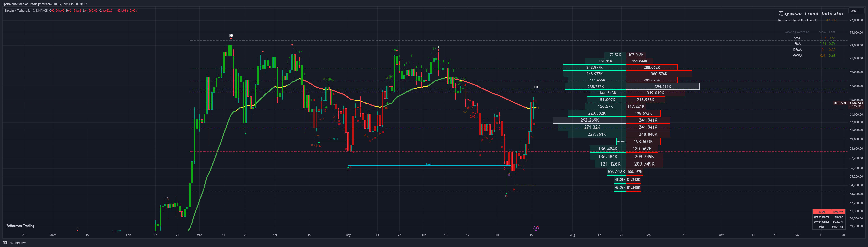Click the 117.221K sell volume bar
Screen dimensions: 868x247
[x=636, y=106]
